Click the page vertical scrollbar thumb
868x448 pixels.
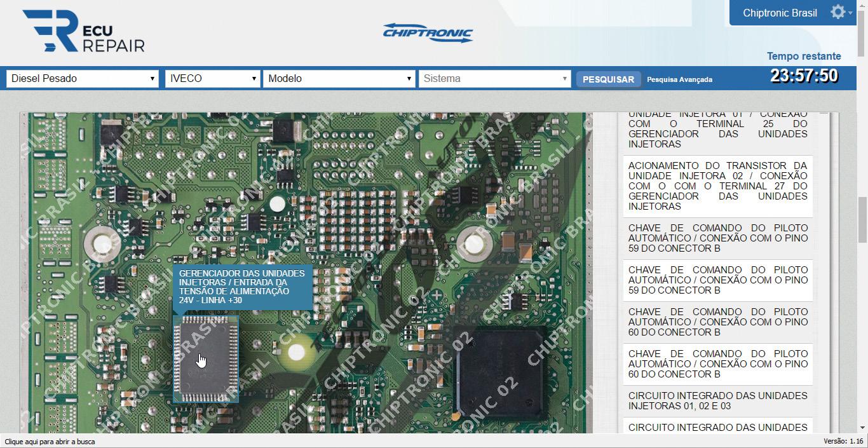pyautogui.click(x=862, y=219)
